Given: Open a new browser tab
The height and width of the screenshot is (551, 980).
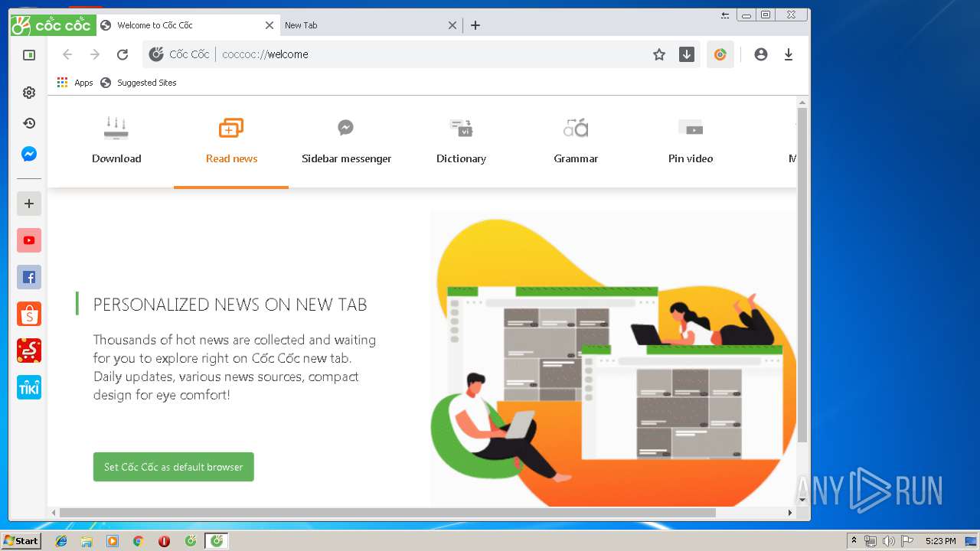Looking at the screenshot, I should click(x=475, y=25).
